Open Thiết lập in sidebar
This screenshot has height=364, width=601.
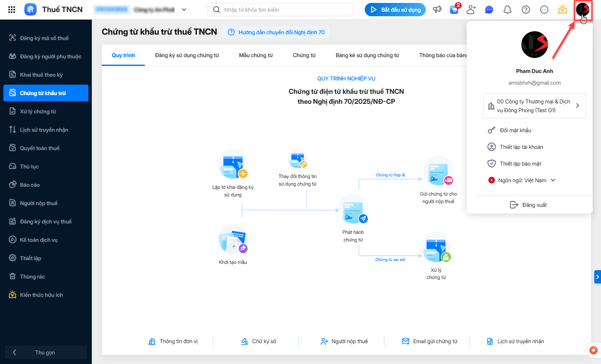click(46, 258)
